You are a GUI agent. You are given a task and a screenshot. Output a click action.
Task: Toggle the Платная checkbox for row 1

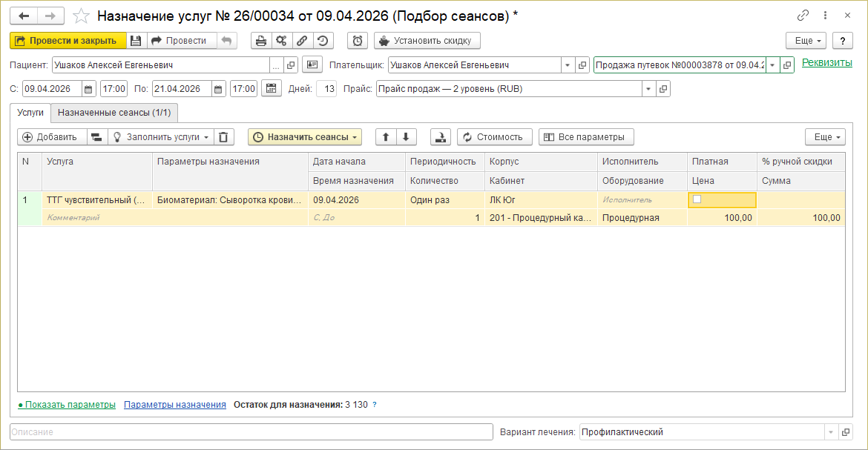pyautogui.click(x=697, y=199)
